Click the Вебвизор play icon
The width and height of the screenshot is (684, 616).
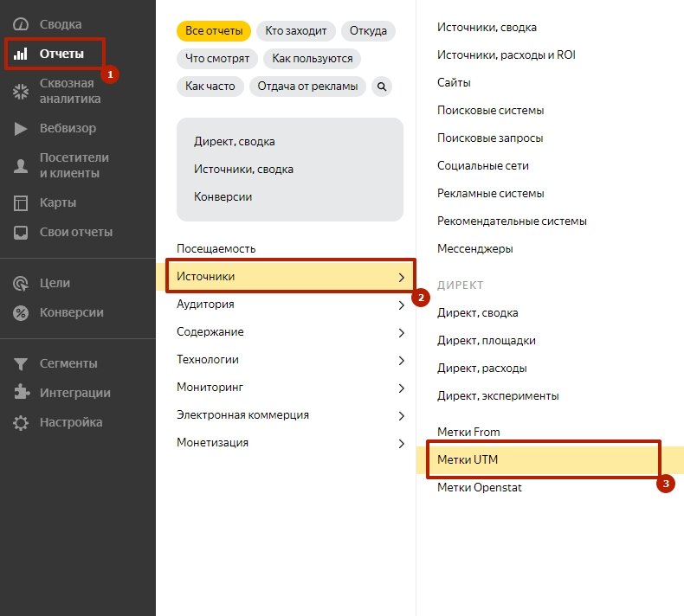click(21, 129)
